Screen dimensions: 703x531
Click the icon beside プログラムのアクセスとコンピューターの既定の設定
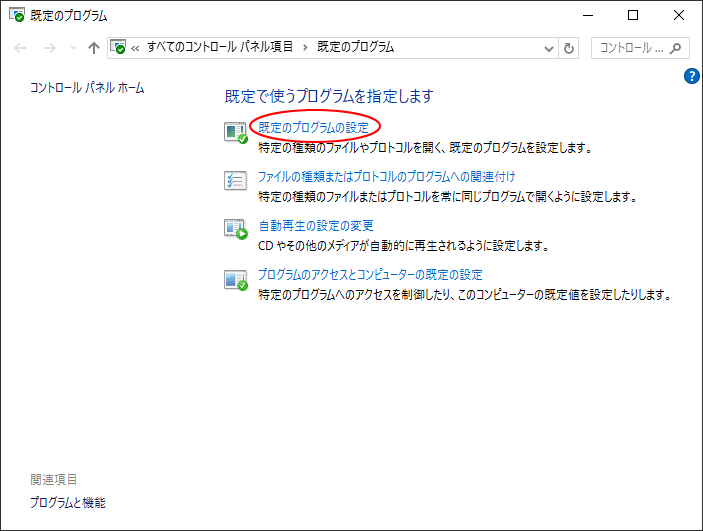(x=236, y=280)
